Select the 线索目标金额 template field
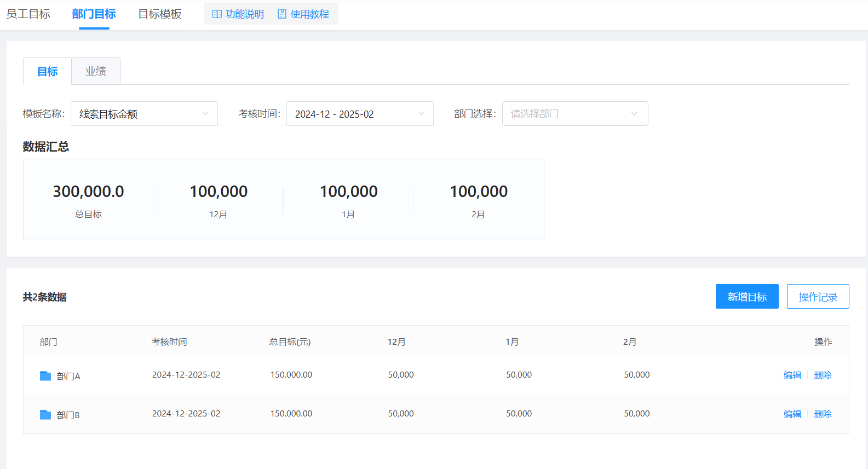Screen dimensions: 868x469 pos(145,114)
